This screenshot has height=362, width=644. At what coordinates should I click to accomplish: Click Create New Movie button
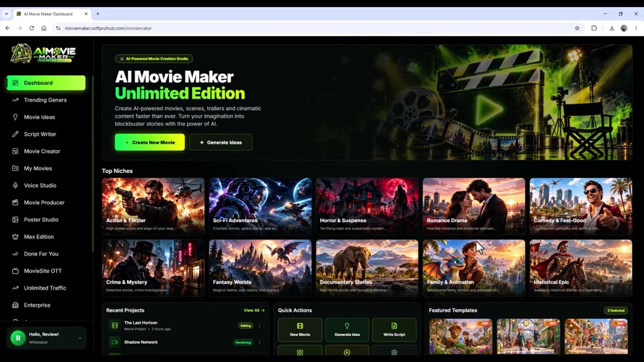pyautogui.click(x=149, y=142)
